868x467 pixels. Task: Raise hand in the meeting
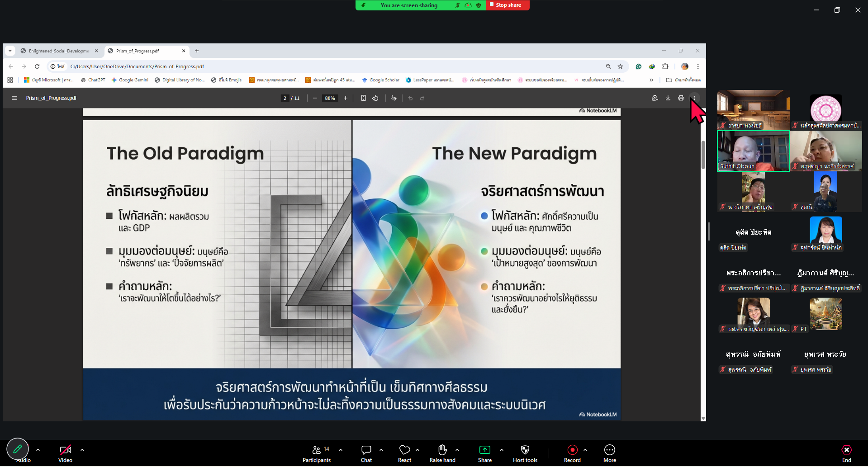[x=442, y=453]
